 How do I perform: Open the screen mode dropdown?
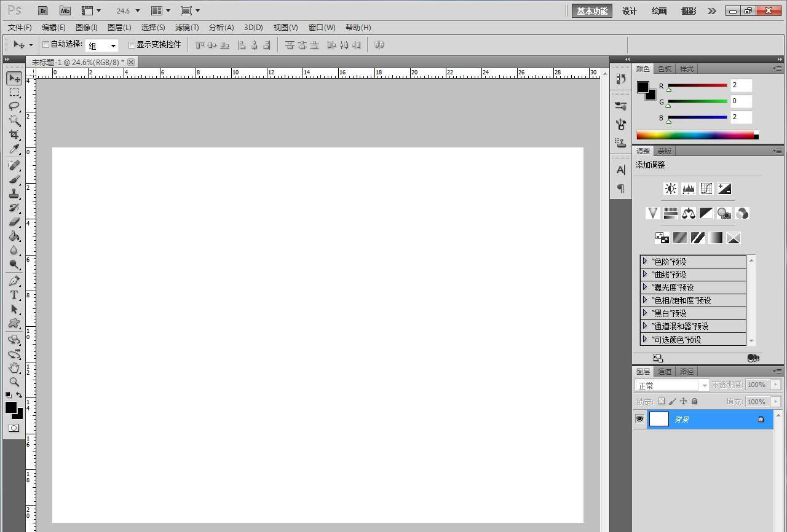click(x=191, y=10)
